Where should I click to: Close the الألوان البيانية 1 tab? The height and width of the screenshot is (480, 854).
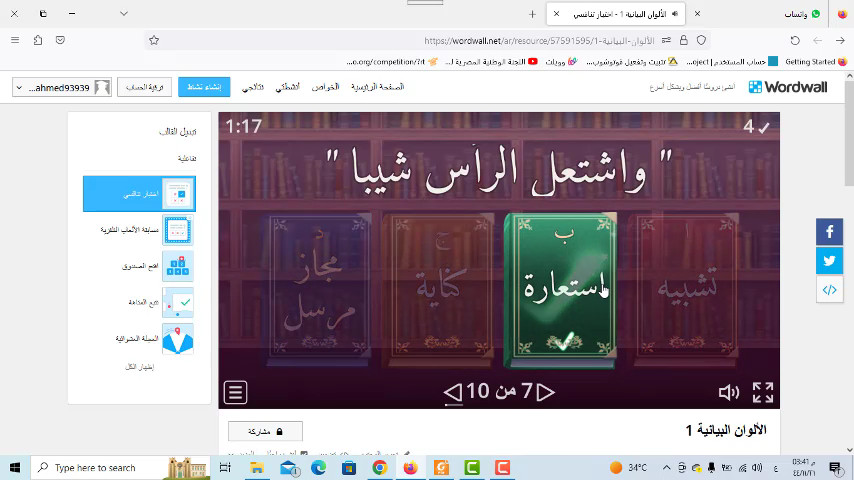pyautogui.click(x=556, y=14)
